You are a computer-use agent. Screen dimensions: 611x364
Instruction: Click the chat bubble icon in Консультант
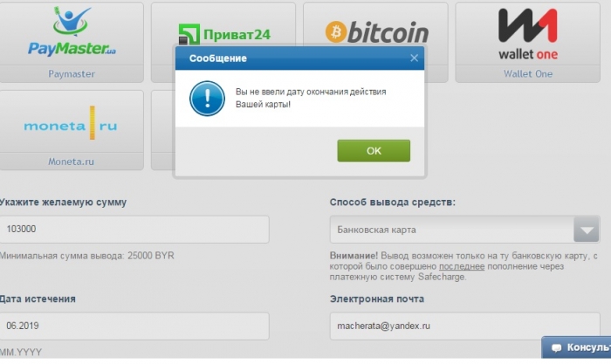point(557,347)
